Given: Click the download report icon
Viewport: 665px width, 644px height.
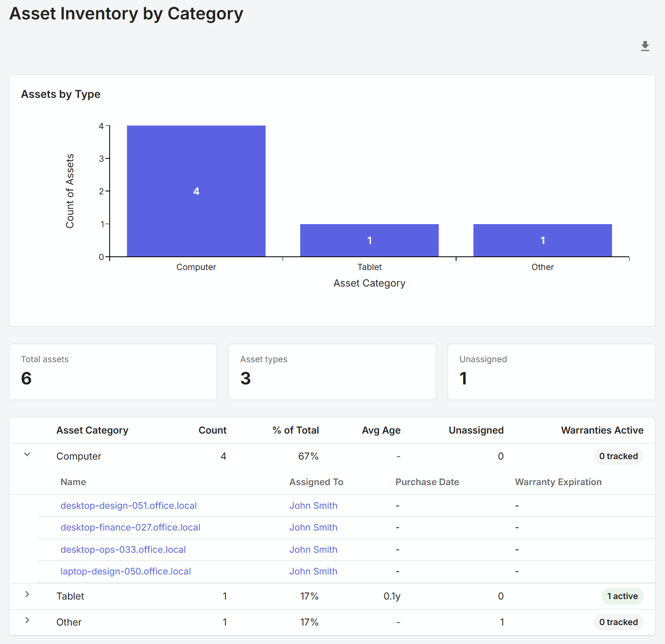Looking at the screenshot, I should point(645,46).
